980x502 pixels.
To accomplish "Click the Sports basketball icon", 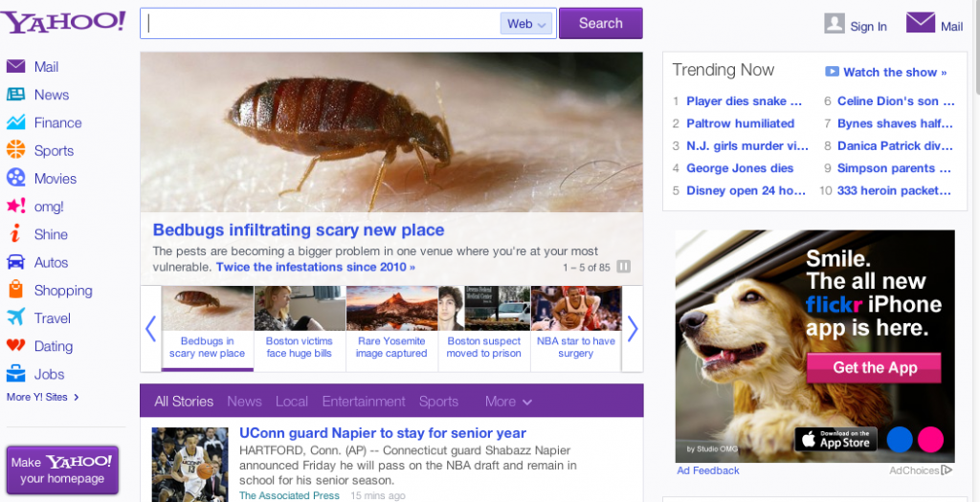I will pos(16,150).
